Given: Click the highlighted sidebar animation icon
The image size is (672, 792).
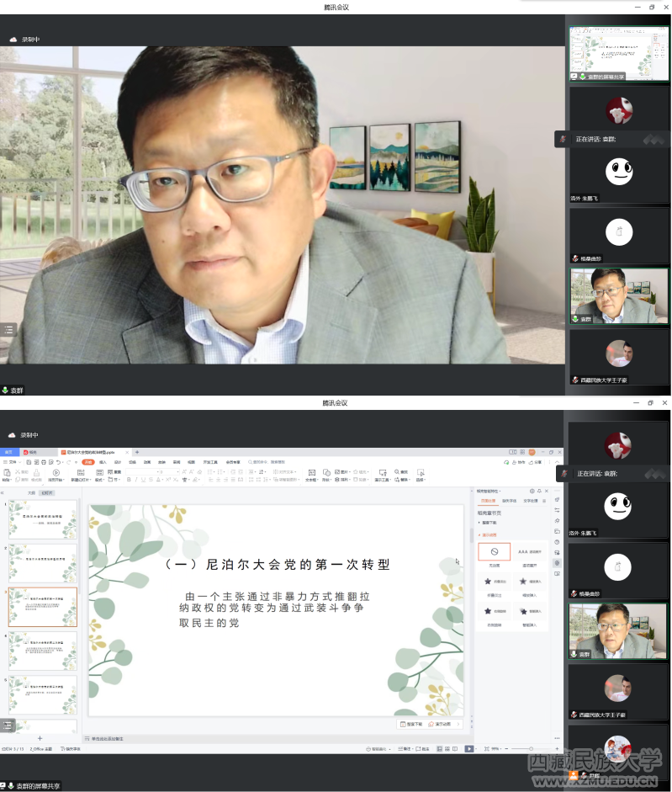Looking at the screenshot, I should (x=557, y=563).
